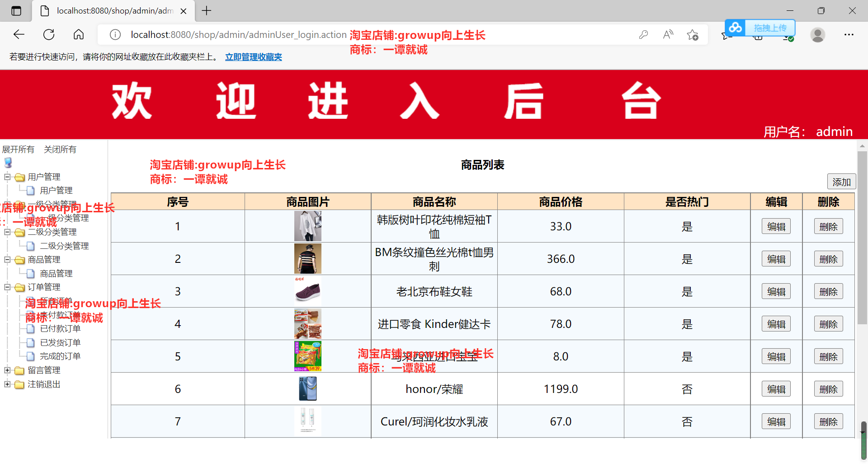Click 编辑 for the honor/荣耀 product row

coord(776,388)
